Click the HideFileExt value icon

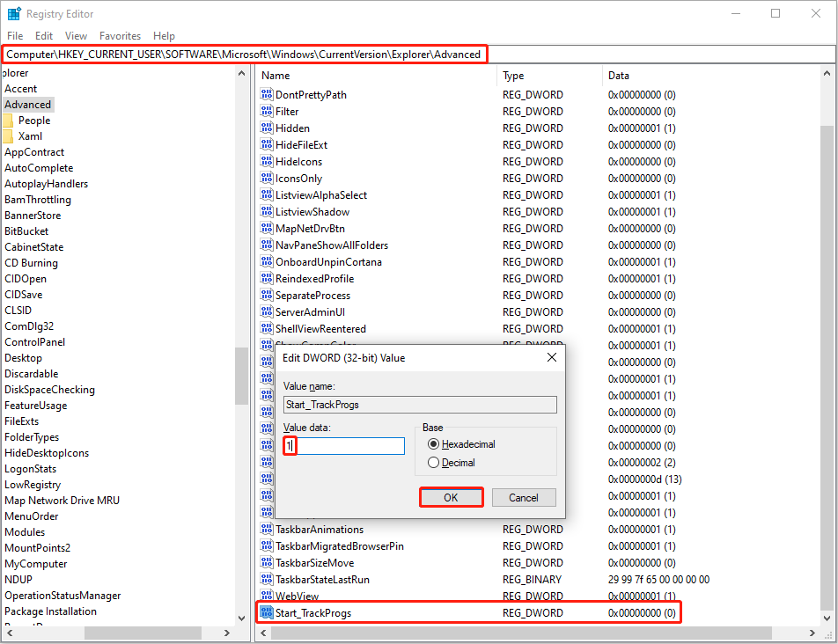pos(267,144)
